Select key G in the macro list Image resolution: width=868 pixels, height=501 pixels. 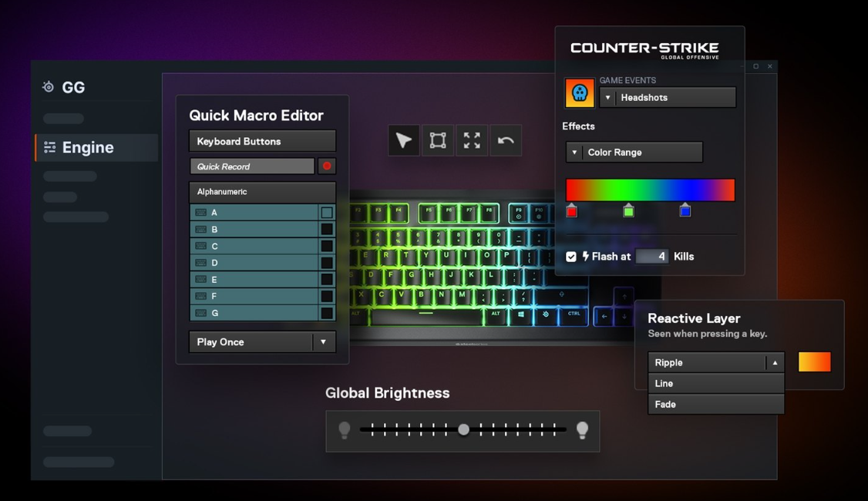[x=254, y=313]
